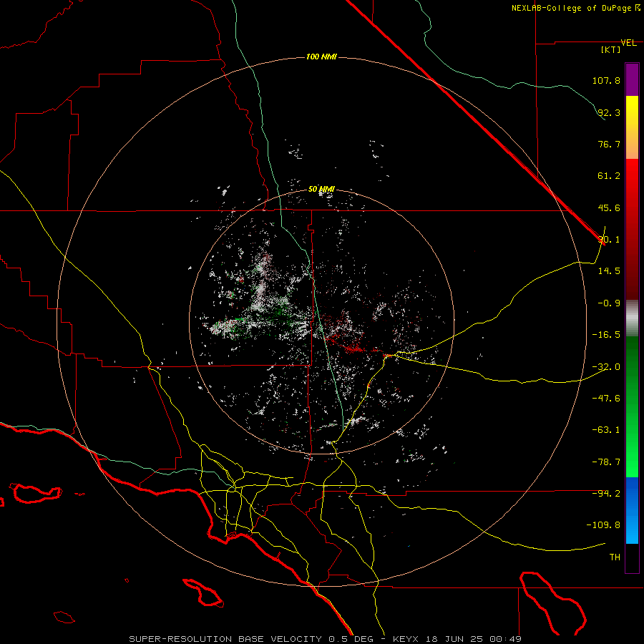Select the -16.5 scale value

[606, 335]
